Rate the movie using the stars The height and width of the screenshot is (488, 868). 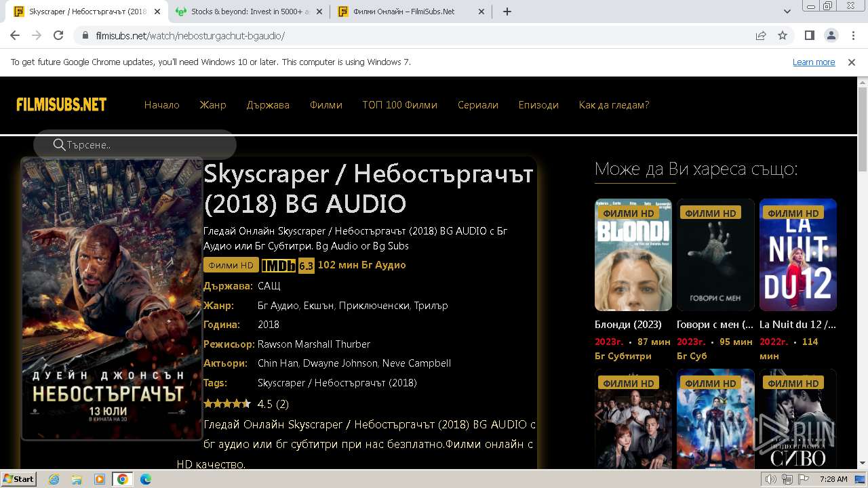click(228, 404)
